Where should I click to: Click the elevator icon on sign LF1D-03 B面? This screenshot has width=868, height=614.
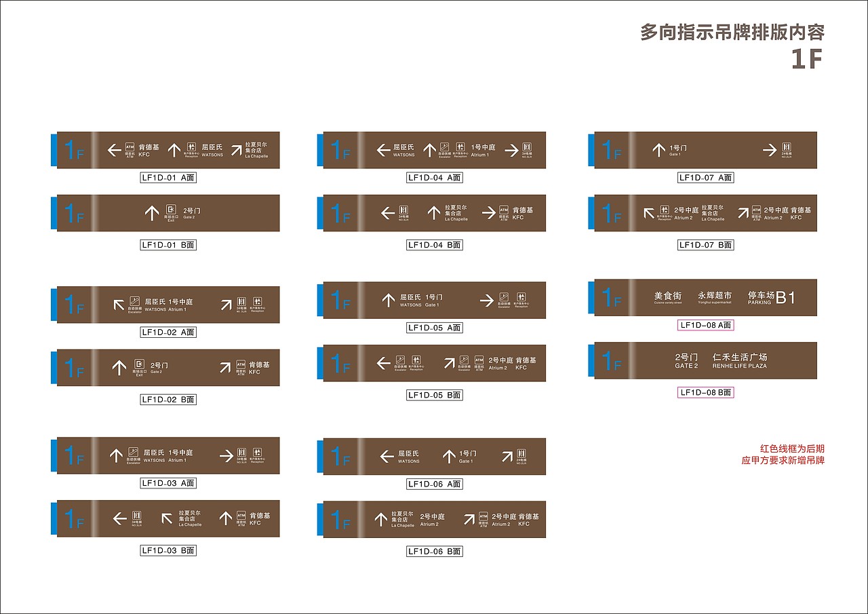[136, 515]
